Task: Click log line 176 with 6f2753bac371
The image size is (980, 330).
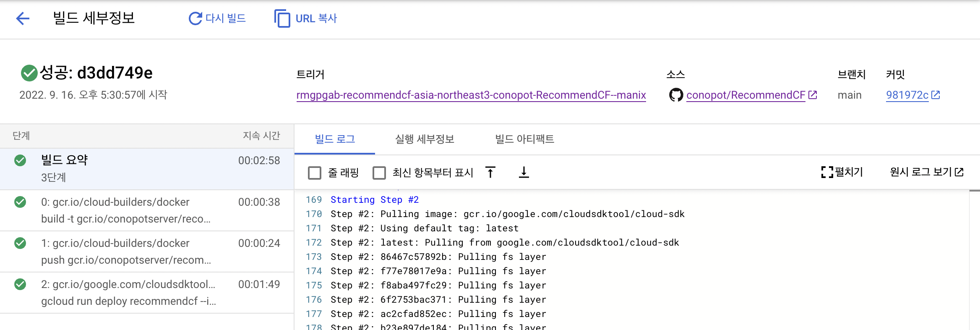Action: 438,300
